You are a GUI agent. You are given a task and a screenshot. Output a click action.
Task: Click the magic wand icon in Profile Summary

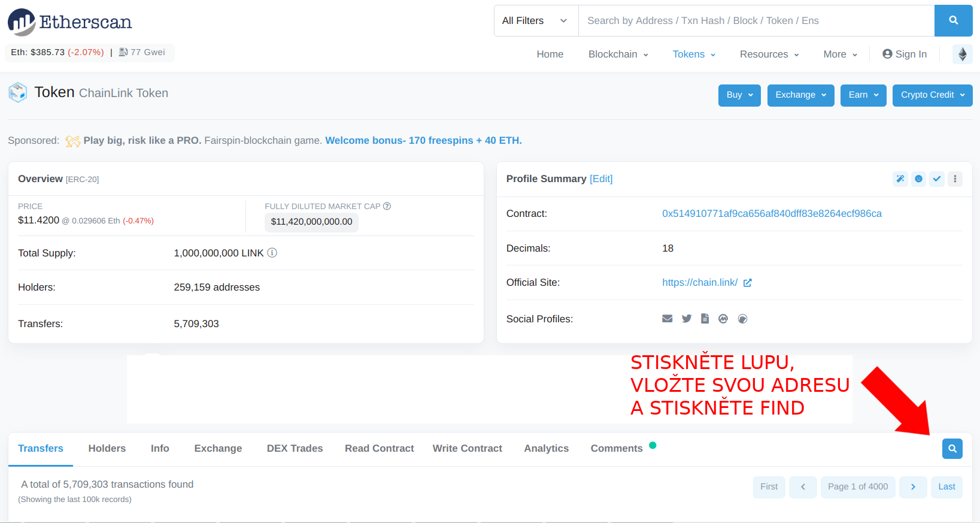[900, 179]
